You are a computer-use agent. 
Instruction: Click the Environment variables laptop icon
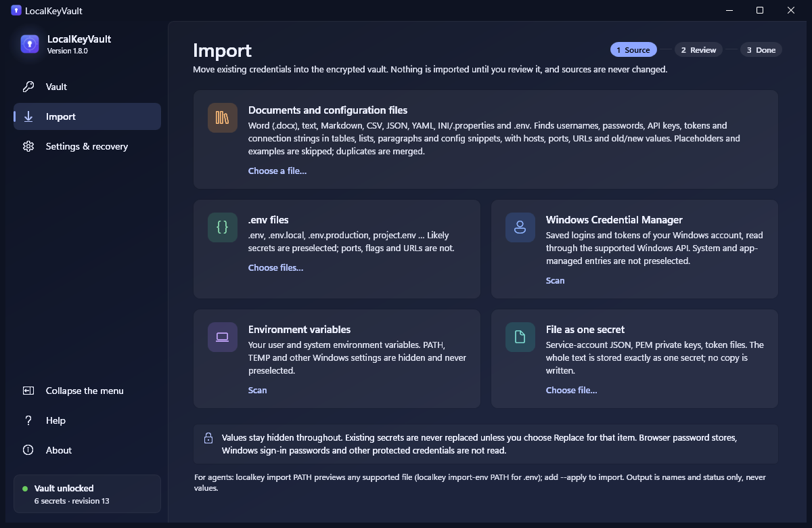(223, 337)
